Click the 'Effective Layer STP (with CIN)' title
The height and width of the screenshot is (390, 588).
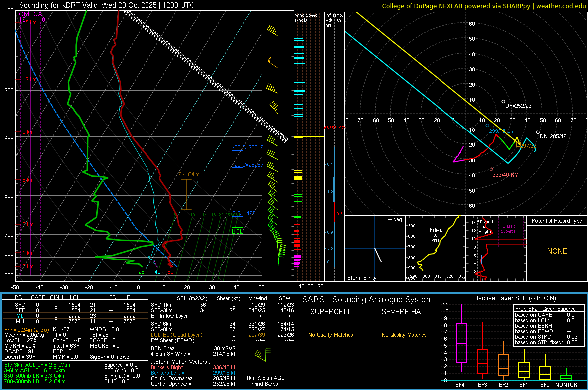513,298
